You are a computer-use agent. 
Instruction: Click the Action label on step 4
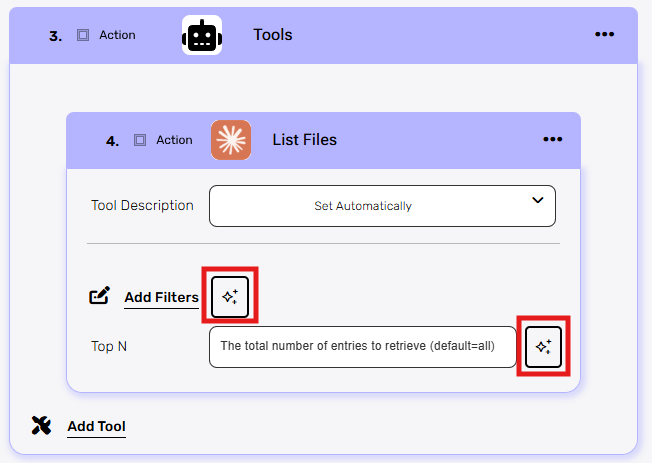[x=174, y=140]
